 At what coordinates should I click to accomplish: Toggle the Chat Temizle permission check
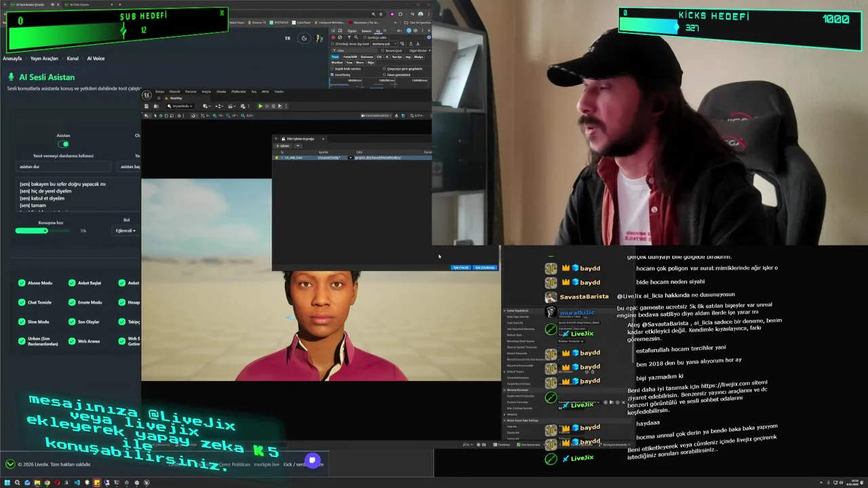tap(22, 302)
